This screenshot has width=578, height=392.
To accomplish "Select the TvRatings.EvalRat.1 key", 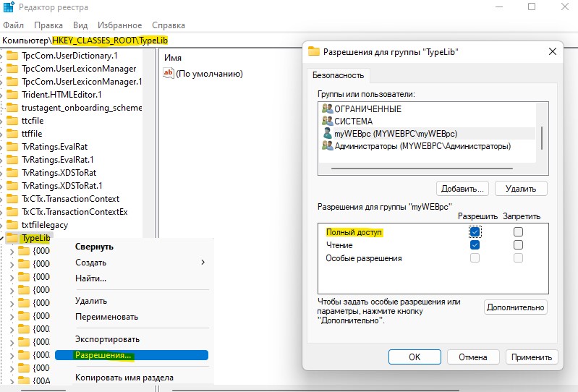I will pos(57,160).
